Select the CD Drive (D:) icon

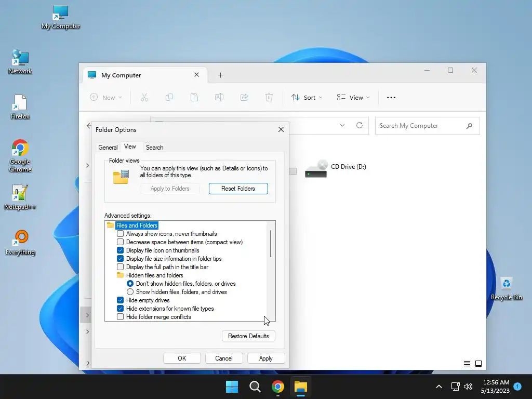tap(316, 169)
